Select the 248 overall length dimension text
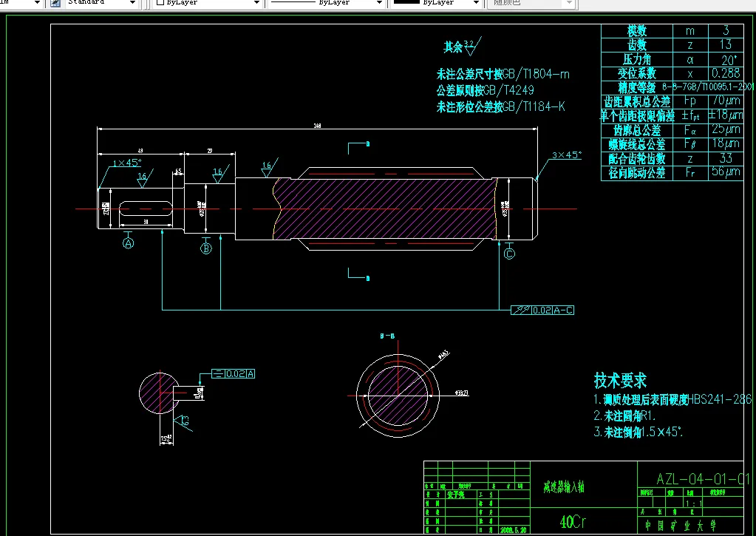This screenshot has height=536, width=756. (317, 126)
